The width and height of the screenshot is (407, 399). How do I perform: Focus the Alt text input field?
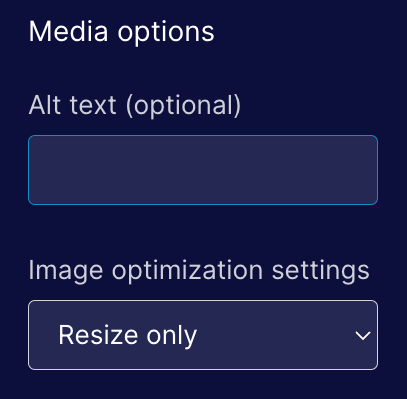[203, 170]
